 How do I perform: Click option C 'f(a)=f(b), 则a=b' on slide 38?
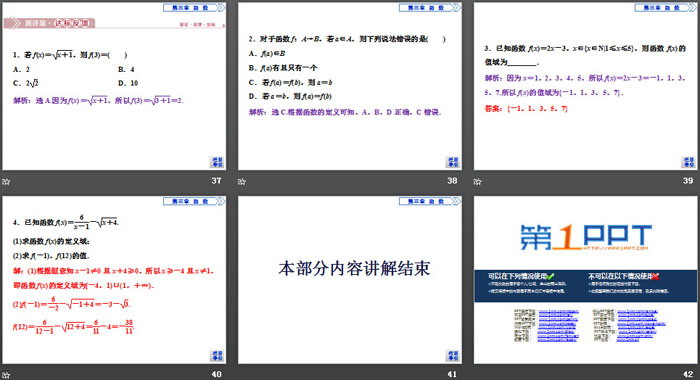tap(291, 83)
